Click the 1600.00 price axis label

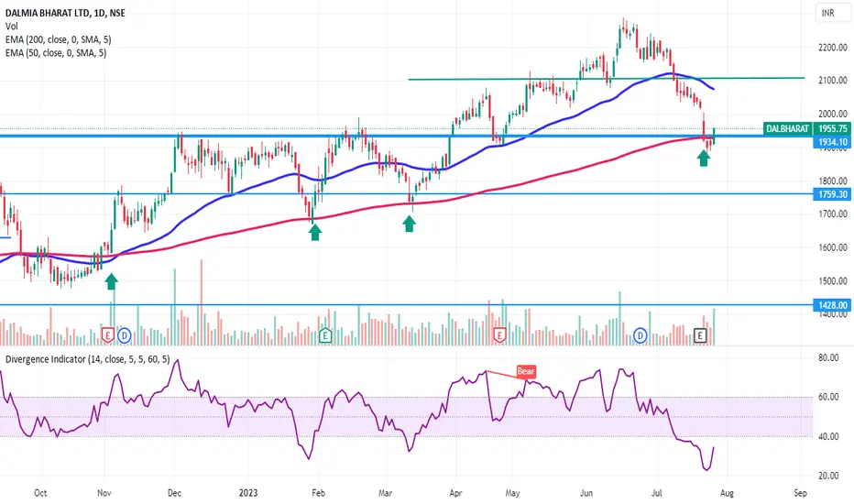(833, 247)
